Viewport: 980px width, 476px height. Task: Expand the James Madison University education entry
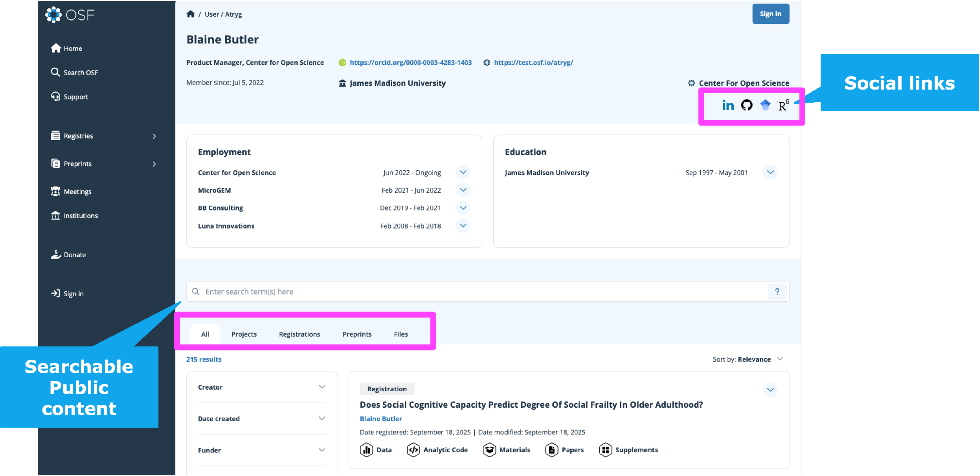tap(770, 172)
